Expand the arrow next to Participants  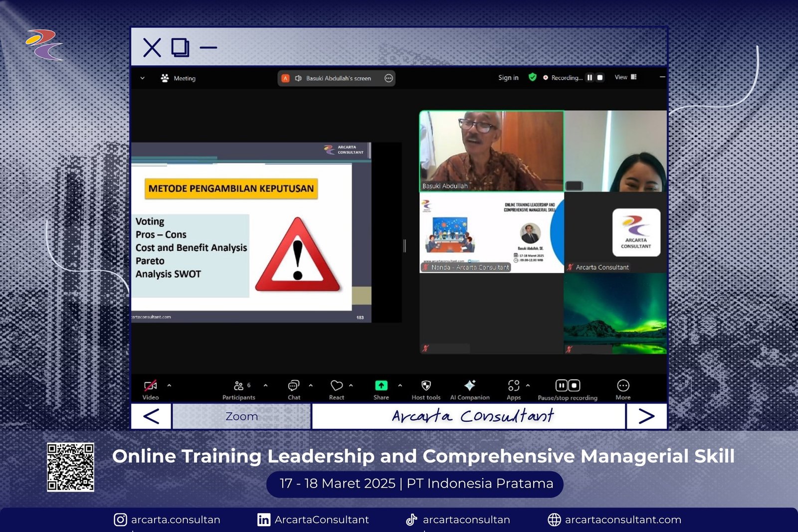click(265, 385)
